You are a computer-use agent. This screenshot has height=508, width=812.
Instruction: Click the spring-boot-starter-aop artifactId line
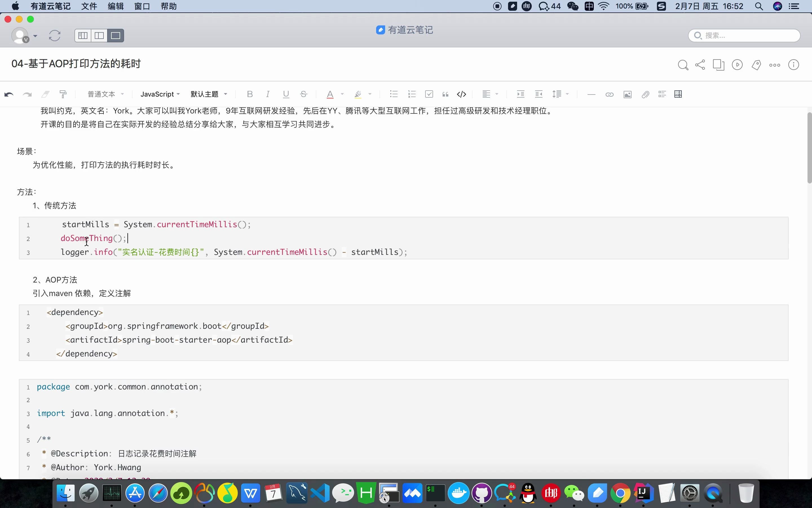coord(179,340)
